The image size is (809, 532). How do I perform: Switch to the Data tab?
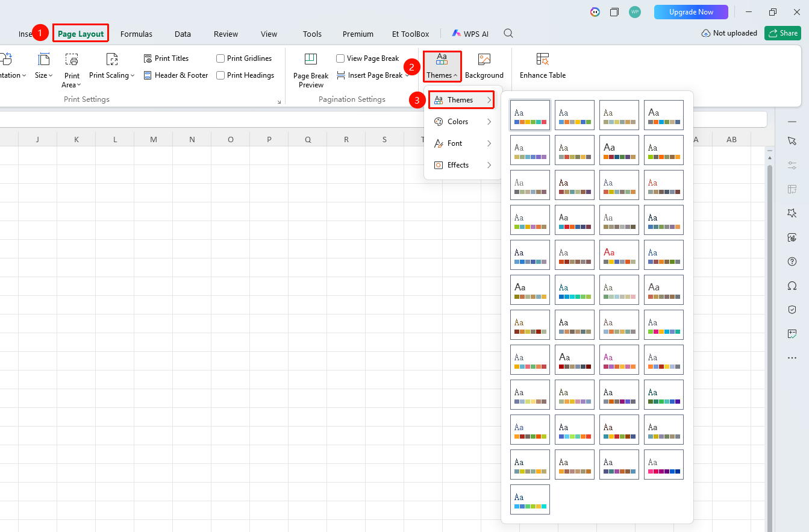[183, 34]
